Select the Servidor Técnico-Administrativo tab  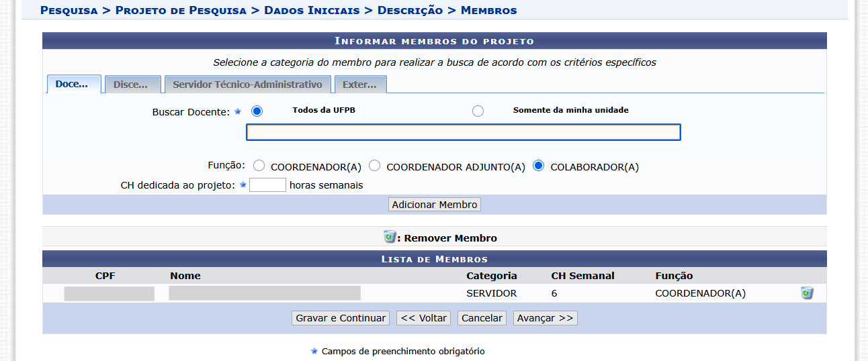[247, 85]
